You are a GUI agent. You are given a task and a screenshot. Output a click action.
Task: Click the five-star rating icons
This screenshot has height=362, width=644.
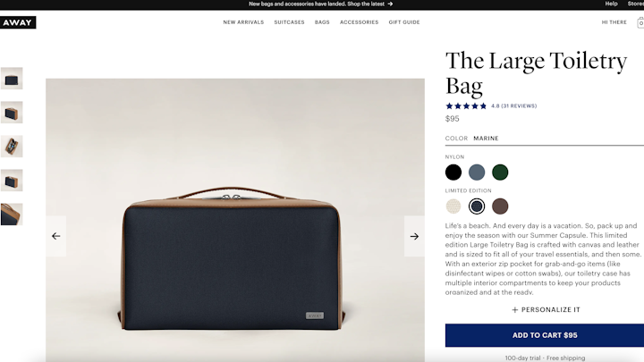[x=466, y=105]
